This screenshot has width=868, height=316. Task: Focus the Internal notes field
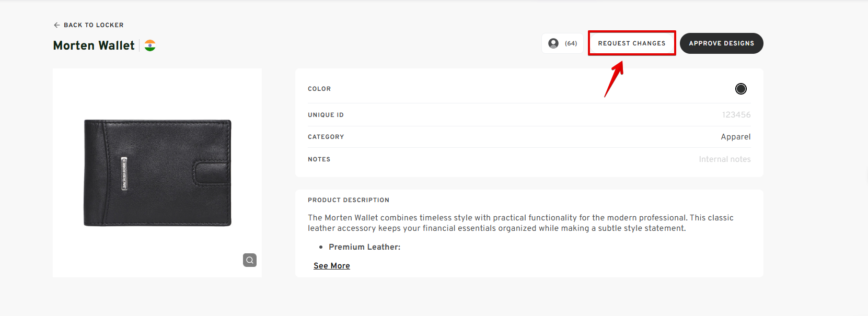(x=724, y=159)
